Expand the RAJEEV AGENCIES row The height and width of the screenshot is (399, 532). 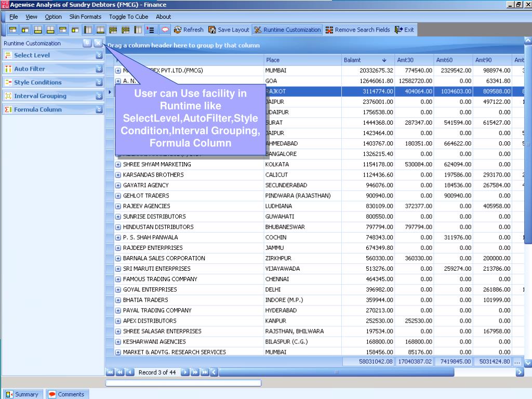click(118, 206)
